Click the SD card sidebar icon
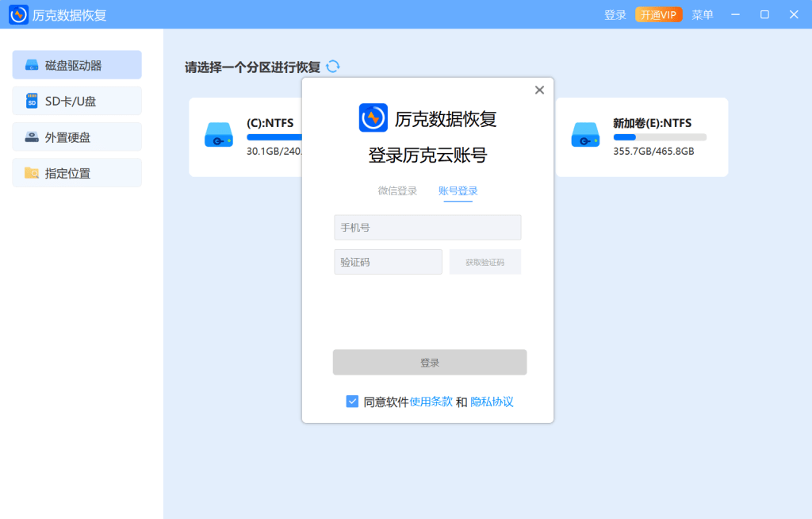Screen dimensions: 812x519 pyautogui.click(x=32, y=101)
